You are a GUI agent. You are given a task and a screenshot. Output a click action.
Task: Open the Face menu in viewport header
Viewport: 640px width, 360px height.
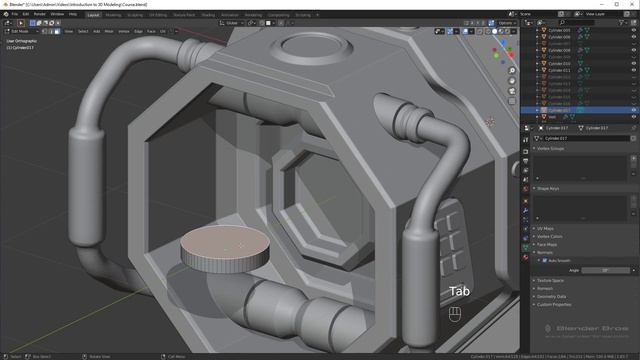[151, 31]
